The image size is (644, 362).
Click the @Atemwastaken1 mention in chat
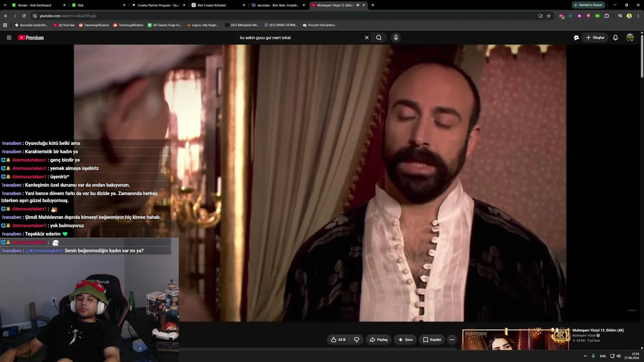tap(44, 250)
